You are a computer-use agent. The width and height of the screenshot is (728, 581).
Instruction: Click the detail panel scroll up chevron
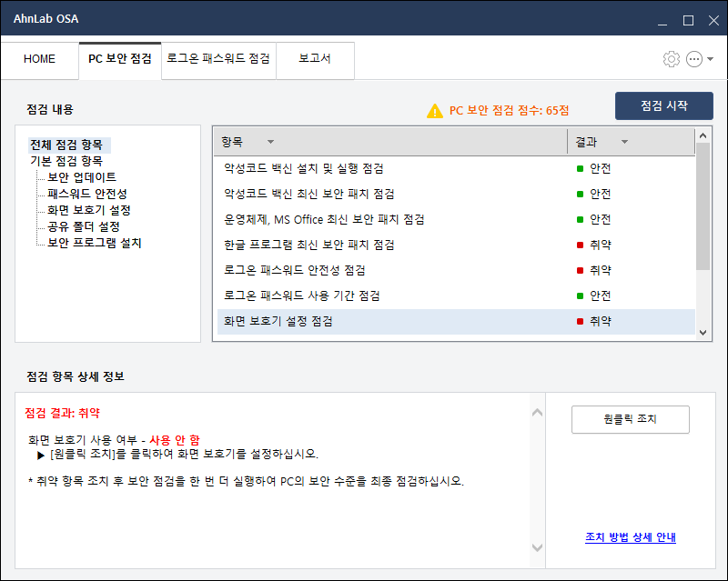coord(537,412)
